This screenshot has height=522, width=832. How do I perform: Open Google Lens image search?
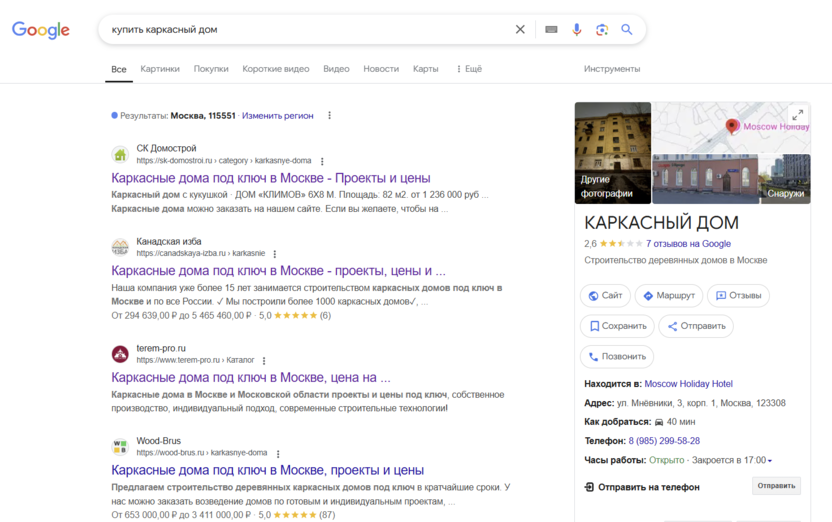point(602,30)
